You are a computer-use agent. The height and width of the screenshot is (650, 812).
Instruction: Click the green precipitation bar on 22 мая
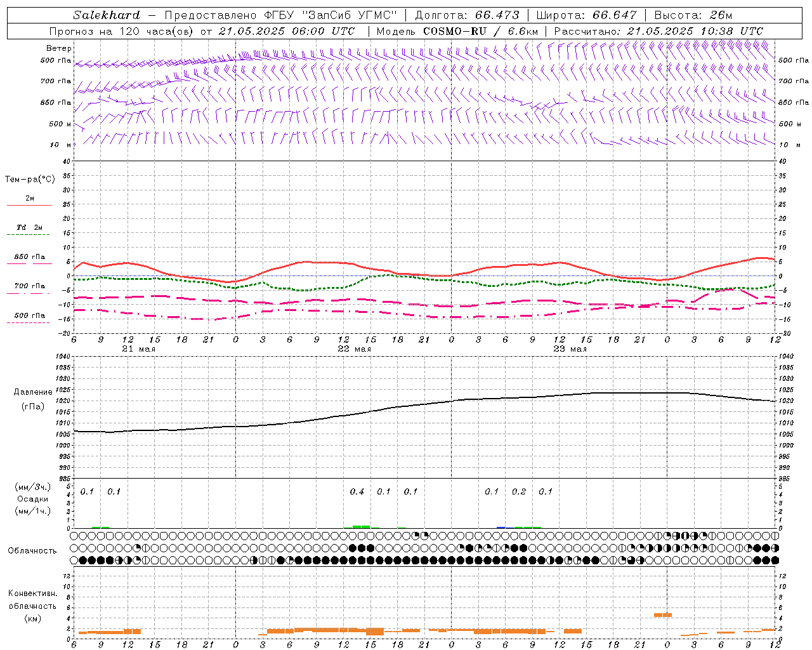pyautogui.click(x=362, y=526)
